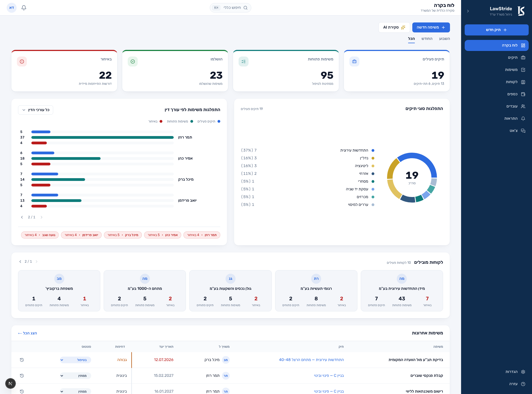
Task: Click the sparkle icon on סקירה AI button
Action: tap(403, 27)
